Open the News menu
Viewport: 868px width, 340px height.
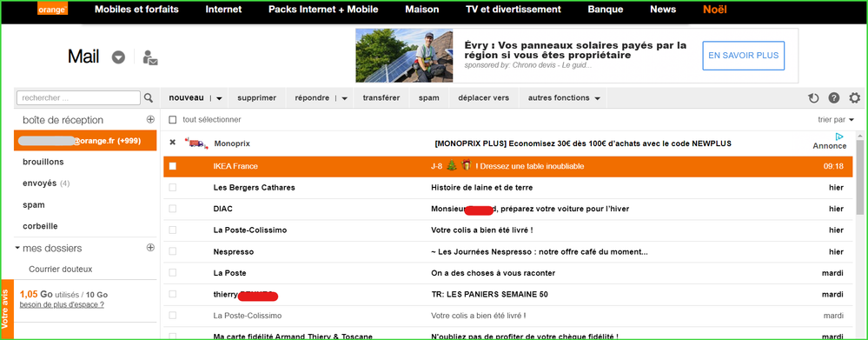663,10
